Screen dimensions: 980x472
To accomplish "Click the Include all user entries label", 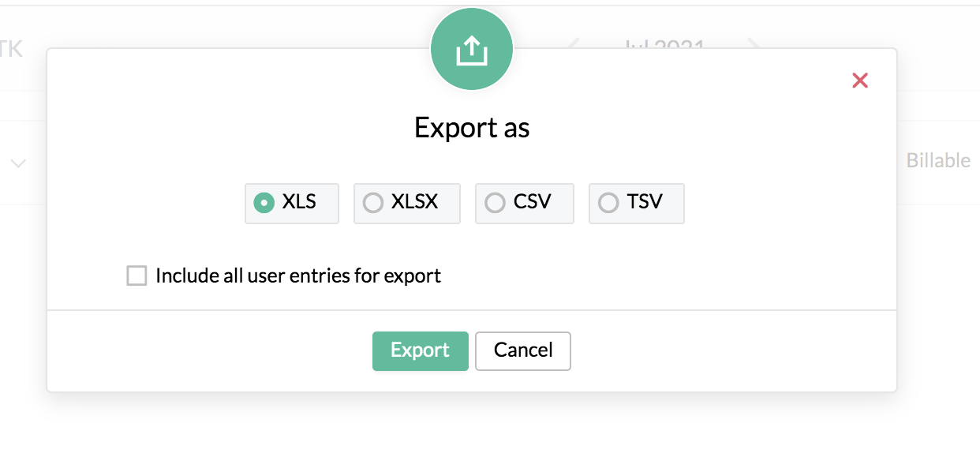I will click(x=298, y=275).
